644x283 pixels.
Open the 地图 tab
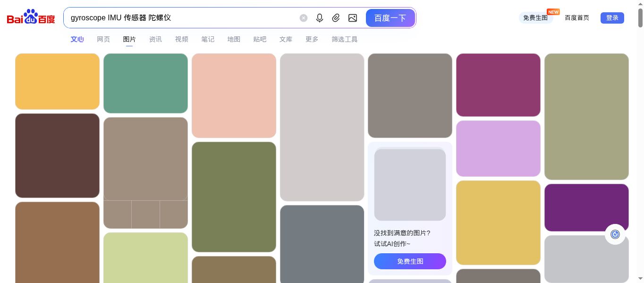[234, 39]
